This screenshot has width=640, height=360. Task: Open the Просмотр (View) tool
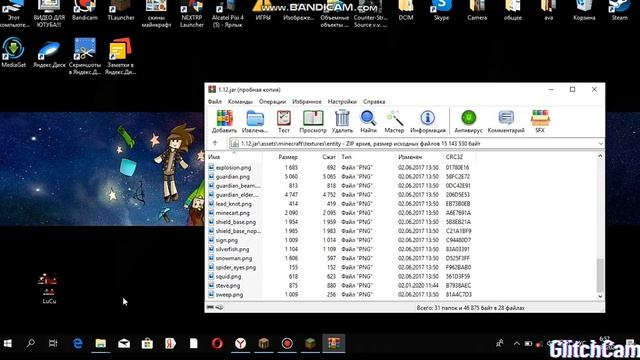pos(313,121)
